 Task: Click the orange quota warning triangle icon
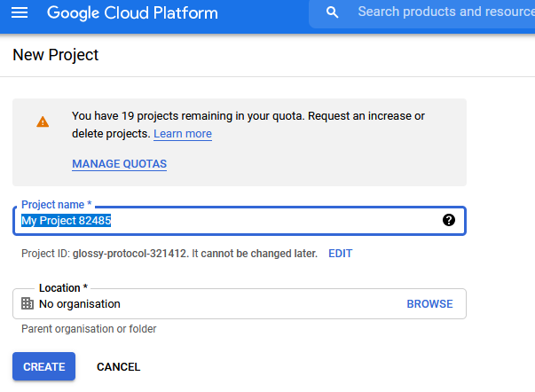[x=43, y=122]
